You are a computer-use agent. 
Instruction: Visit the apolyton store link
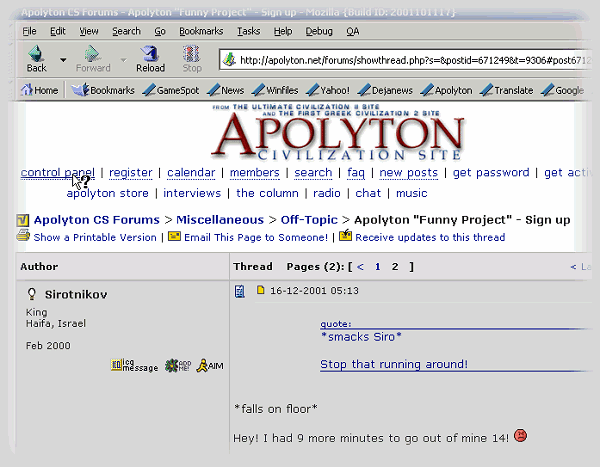click(x=108, y=193)
